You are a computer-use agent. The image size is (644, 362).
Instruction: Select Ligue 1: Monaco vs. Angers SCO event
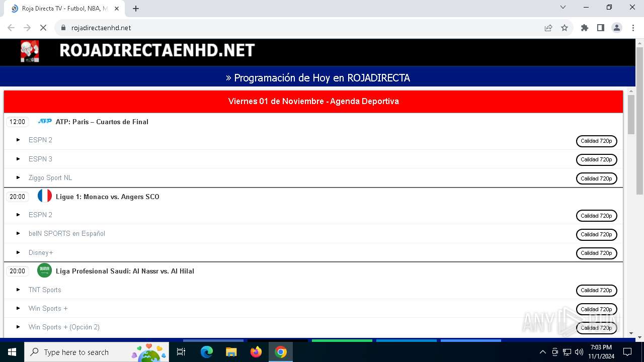(107, 197)
